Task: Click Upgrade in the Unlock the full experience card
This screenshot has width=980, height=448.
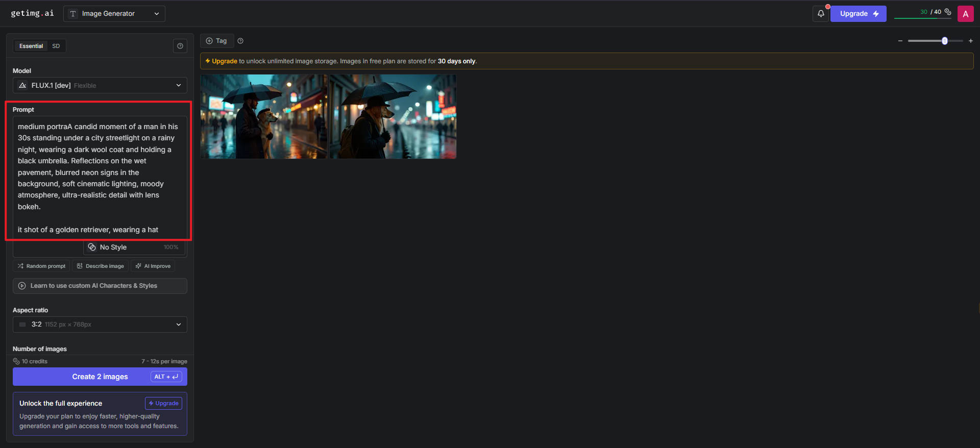Action: (164, 403)
